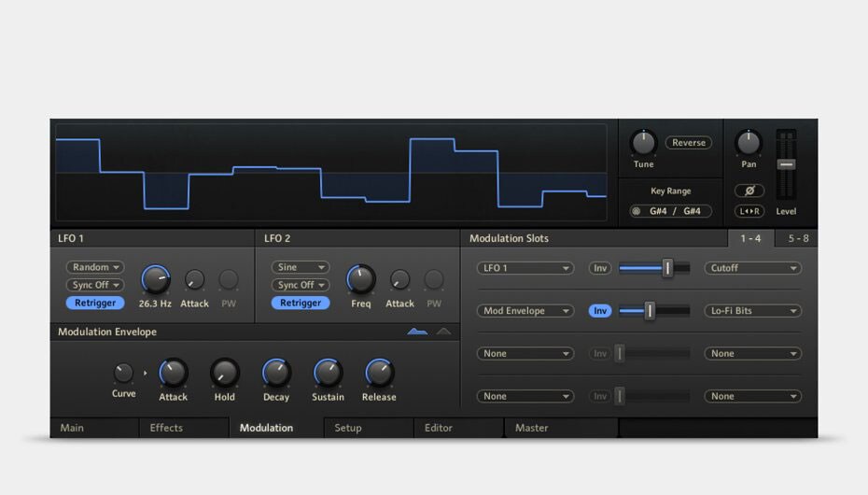
Task: Click the G#4 / G#4 key range field
Action: [670, 211]
